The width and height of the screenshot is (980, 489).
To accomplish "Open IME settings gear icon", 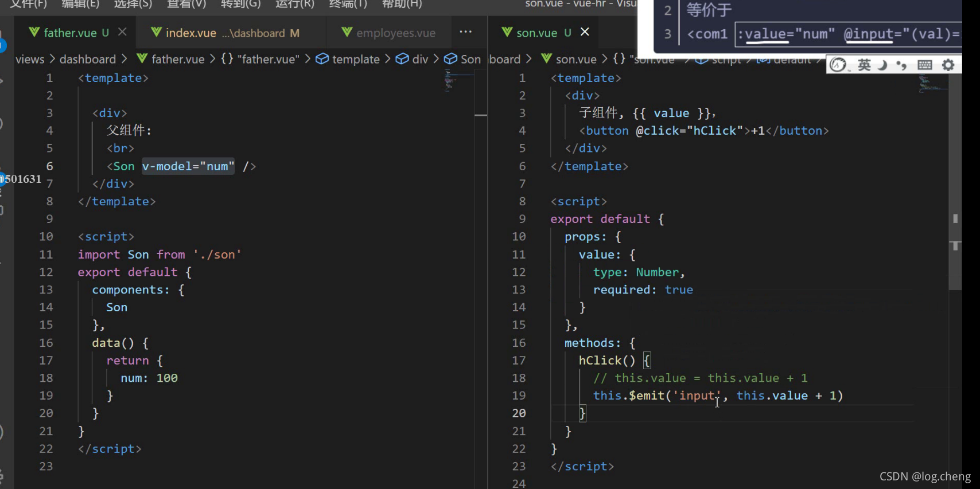I will pos(948,65).
